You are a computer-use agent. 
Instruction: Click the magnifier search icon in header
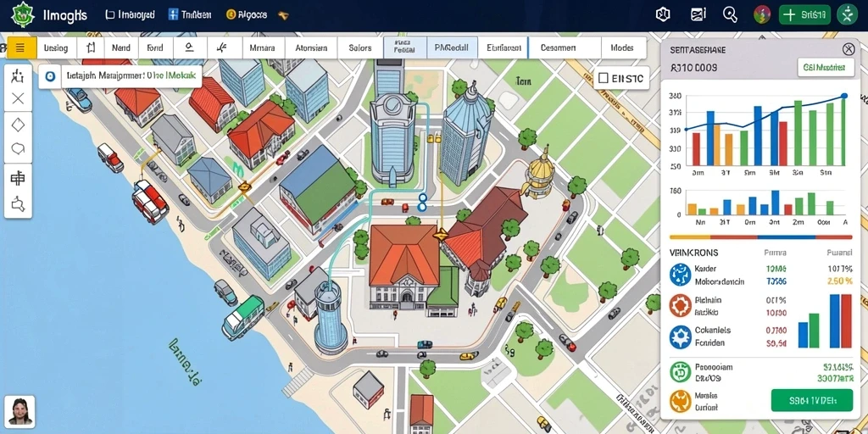(x=730, y=15)
